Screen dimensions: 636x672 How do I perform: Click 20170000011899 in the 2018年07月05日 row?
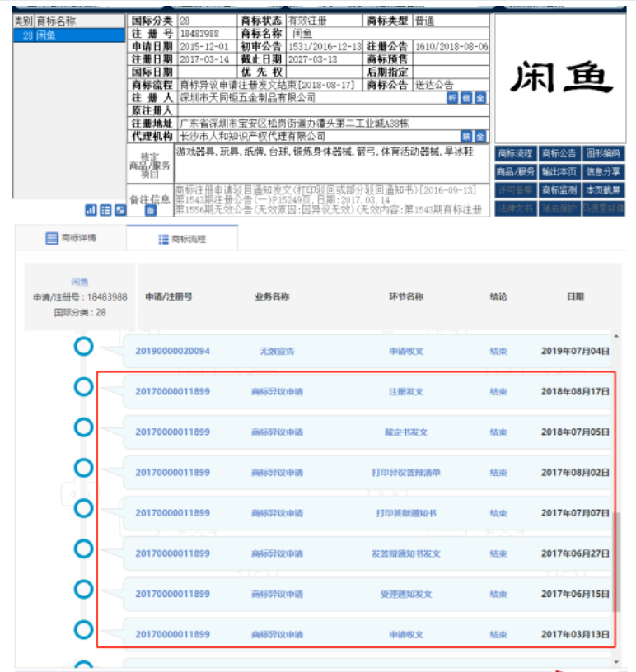[x=173, y=432]
